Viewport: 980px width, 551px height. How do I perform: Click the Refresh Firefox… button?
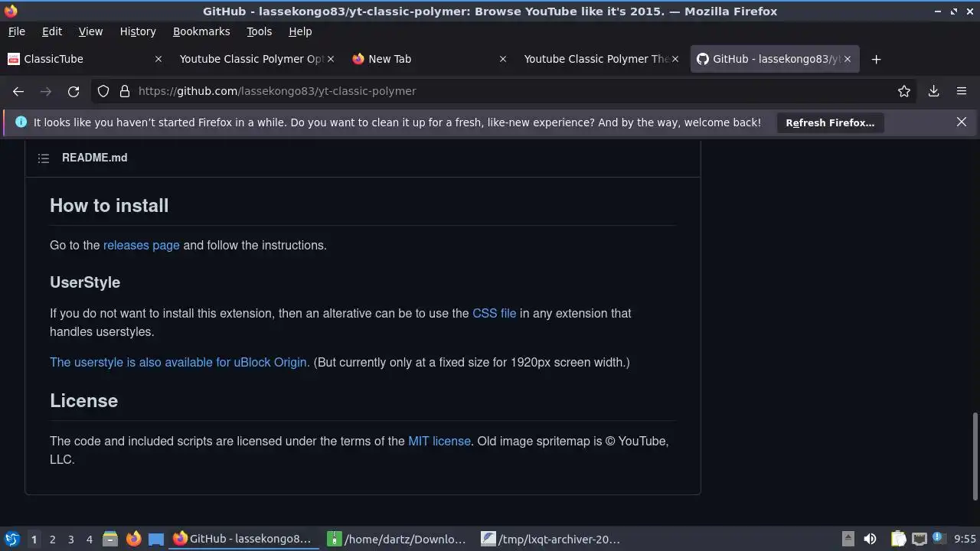coord(830,122)
